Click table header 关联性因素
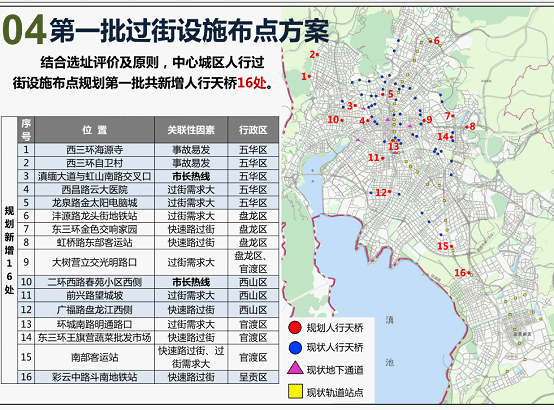The height and width of the screenshot is (410, 554). 191,130
